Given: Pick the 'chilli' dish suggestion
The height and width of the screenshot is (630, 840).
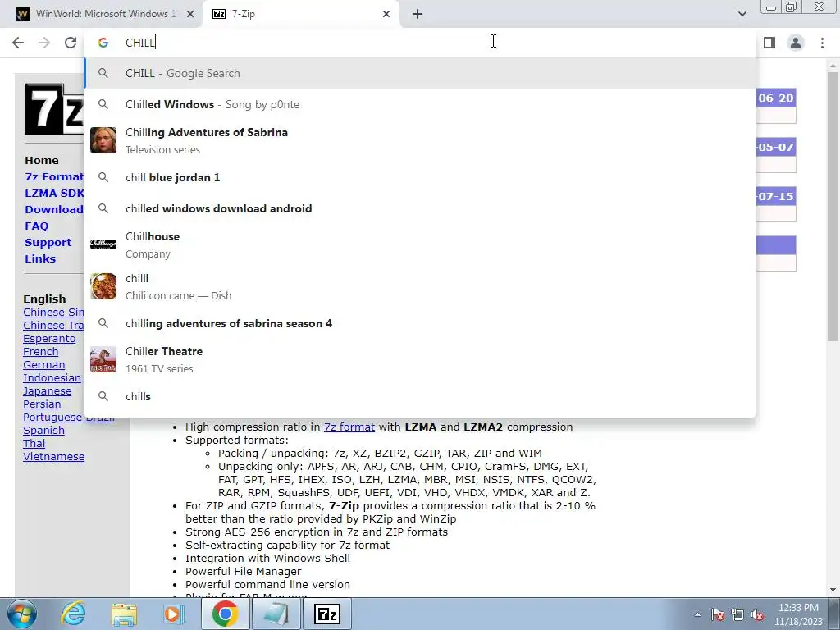Looking at the screenshot, I should click(x=420, y=286).
